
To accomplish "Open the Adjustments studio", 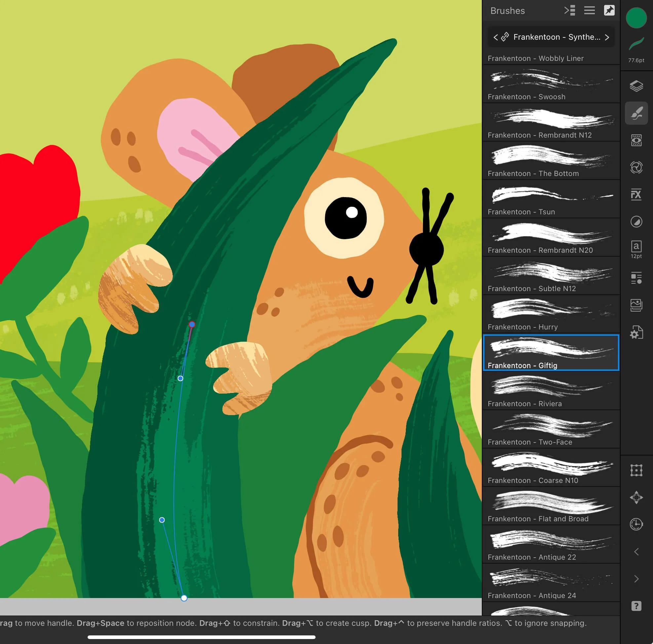I will pyautogui.click(x=637, y=140).
